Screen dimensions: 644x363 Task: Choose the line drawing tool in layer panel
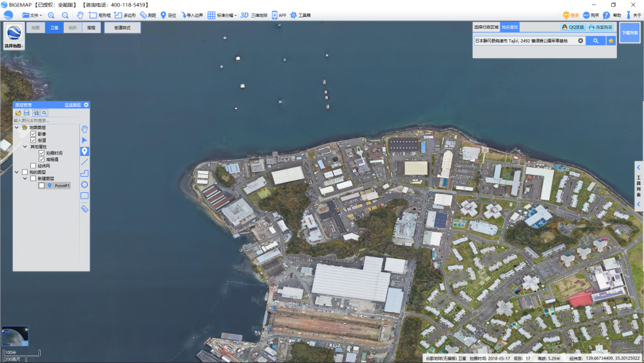84,162
